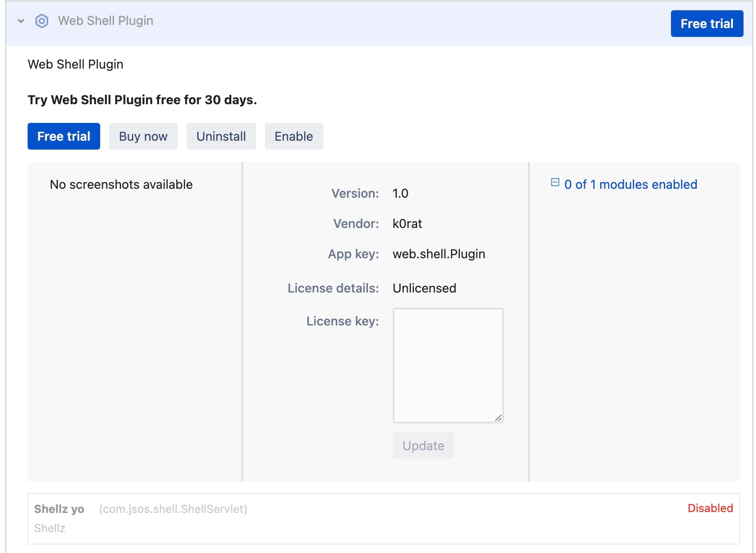The width and height of the screenshot is (756, 553).
Task: Click the Web Shell Plugin header title
Action: (106, 21)
